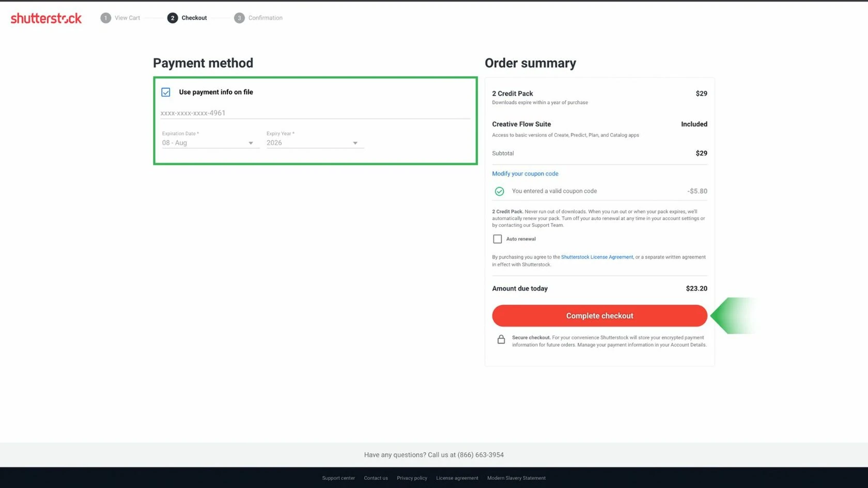Click the secure checkout lock icon
Viewport: 868px width, 488px height.
pyautogui.click(x=501, y=339)
